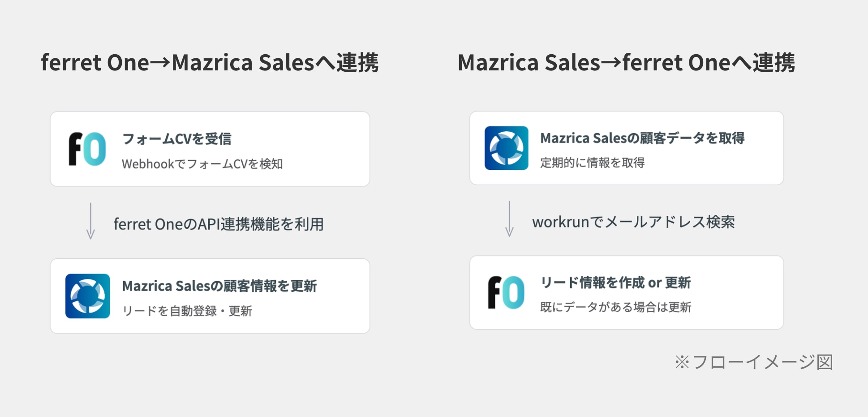Click the ferret One logo in the リード情報を作成 card

point(506,292)
